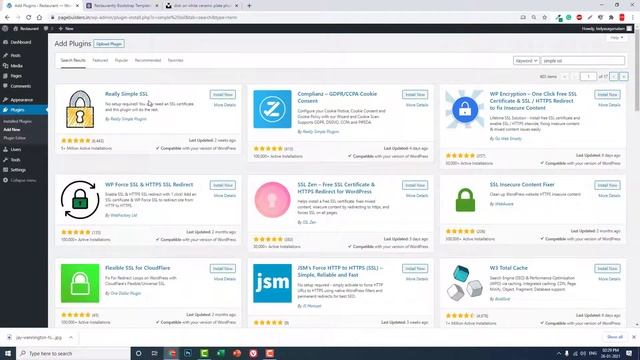Click Flexible SSL for CloudFlare icon
The width and height of the screenshot is (640, 360).
click(80, 283)
